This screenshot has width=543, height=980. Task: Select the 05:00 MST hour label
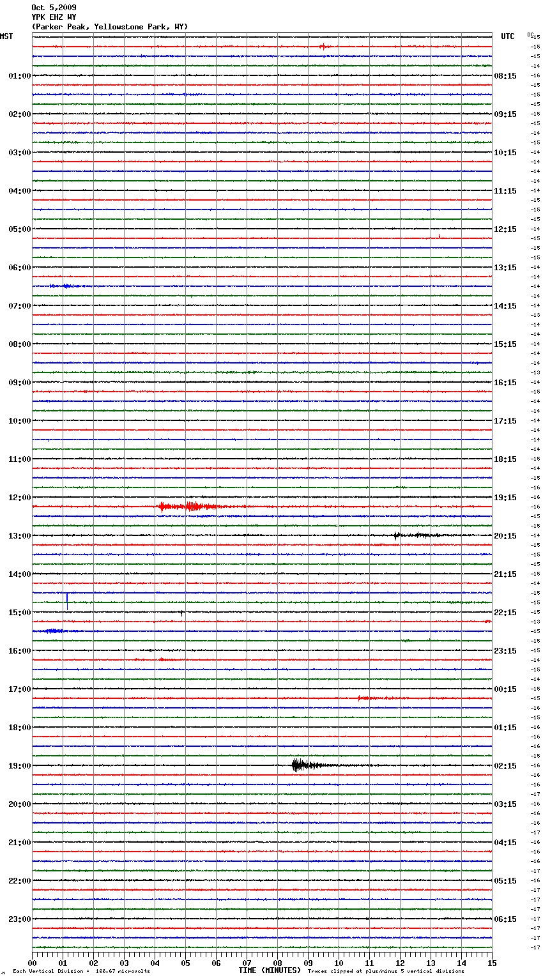click(x=20, y=229)
